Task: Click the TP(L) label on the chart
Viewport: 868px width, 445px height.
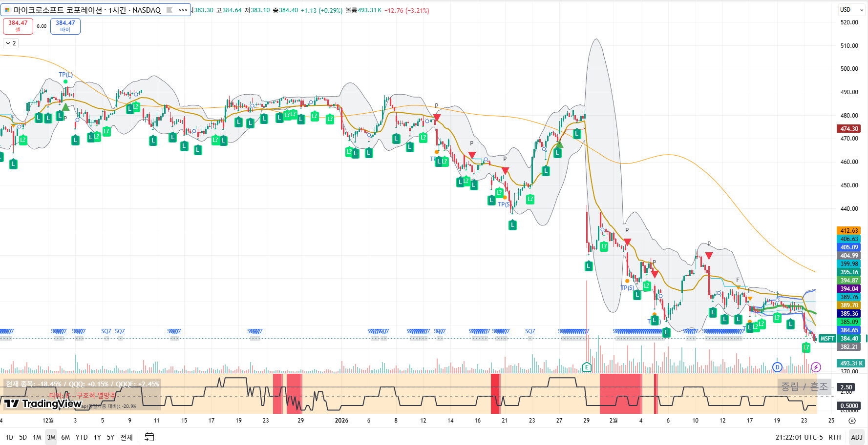Action: pos(65,75)
